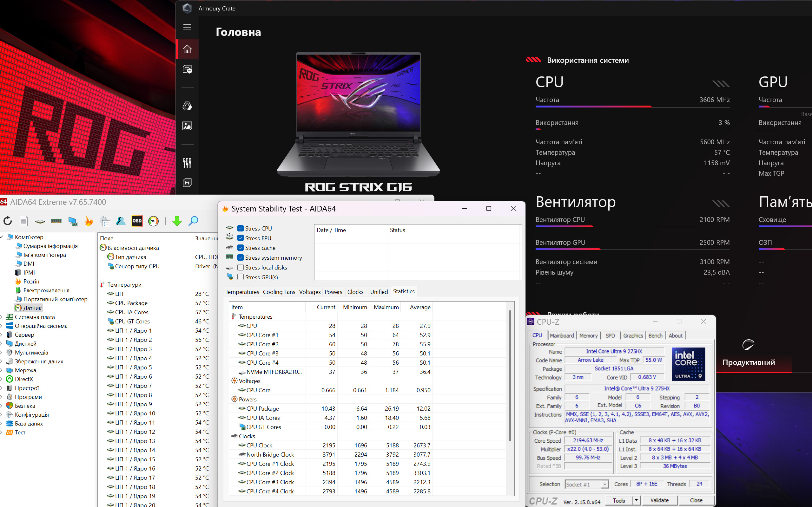The height and width of the screenshot is (507, 812).
Task: Select the Продуктивний operating mode
Action: pos(749,362)
